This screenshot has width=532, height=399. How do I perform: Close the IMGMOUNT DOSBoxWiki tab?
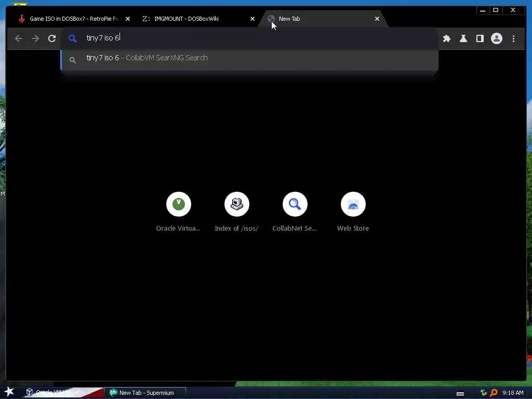pos(252,19)
